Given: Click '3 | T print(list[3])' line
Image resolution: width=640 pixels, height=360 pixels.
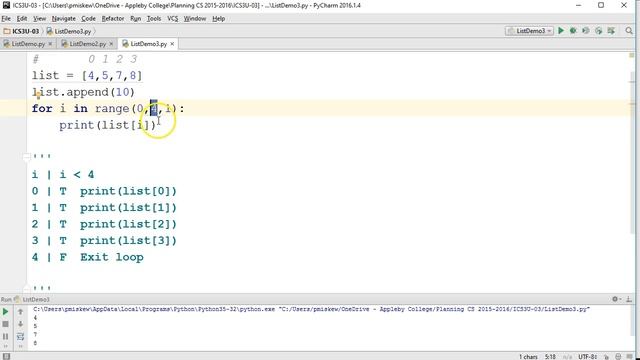Looking at the screenshot, I should pos(104,240).
